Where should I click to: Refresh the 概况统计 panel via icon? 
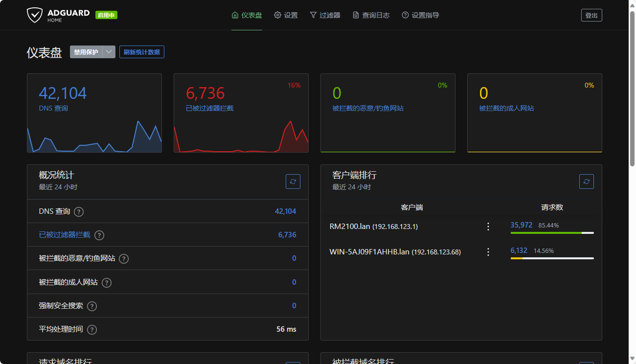tap(293, 182)
